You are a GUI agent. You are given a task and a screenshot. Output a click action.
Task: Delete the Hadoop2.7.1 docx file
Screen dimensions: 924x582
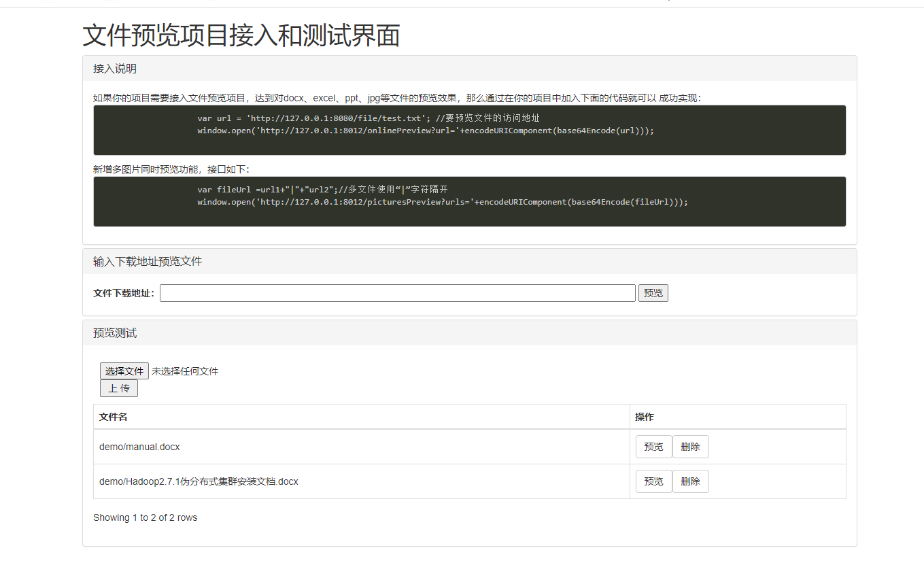[690, 481]
